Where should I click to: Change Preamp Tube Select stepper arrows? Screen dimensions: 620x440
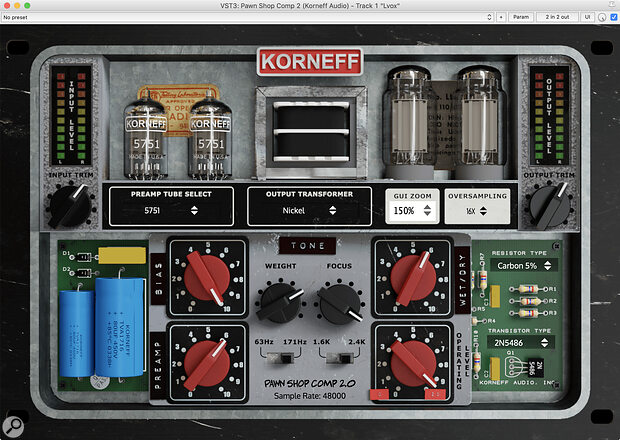194,211
